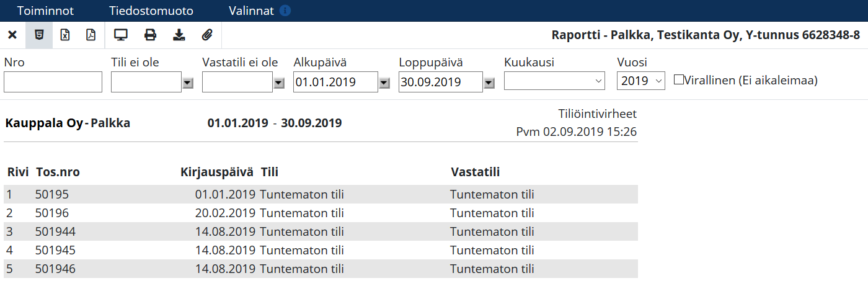Attach file using the paperclip icon
This screenshot has width=868, height=291.
coord(207,35)
